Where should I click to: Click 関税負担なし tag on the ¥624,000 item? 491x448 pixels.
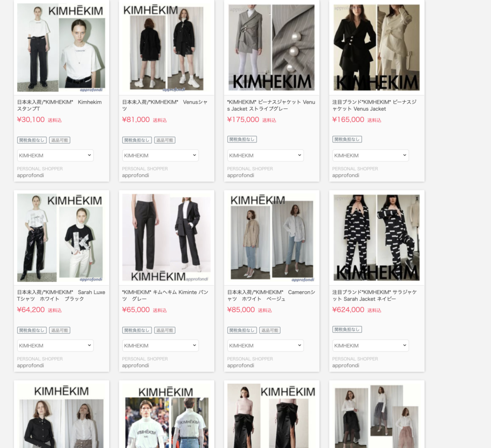click(347, 329)
